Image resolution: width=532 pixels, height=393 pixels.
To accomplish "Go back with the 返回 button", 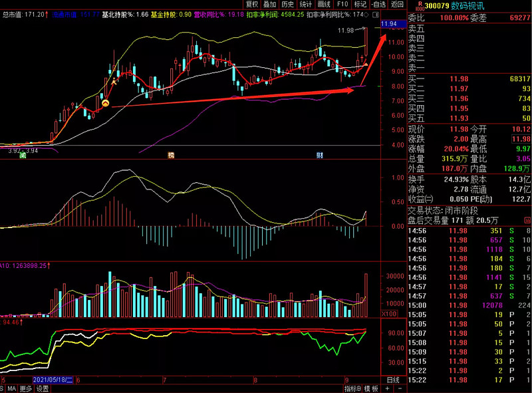I will [397, 5].
